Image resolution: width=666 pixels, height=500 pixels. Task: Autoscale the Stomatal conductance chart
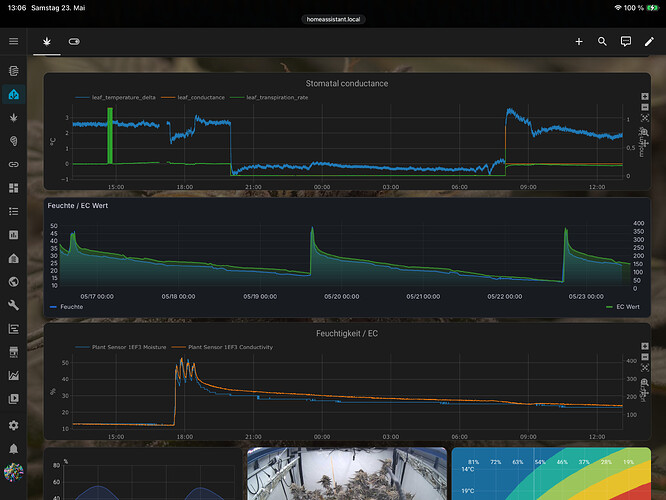[x=644, y=118]
